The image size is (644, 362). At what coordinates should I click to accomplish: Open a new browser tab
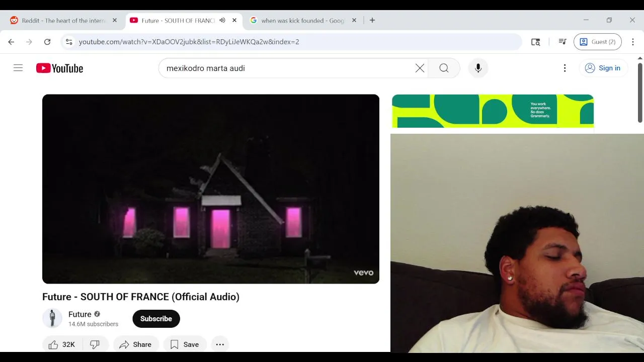372,21
